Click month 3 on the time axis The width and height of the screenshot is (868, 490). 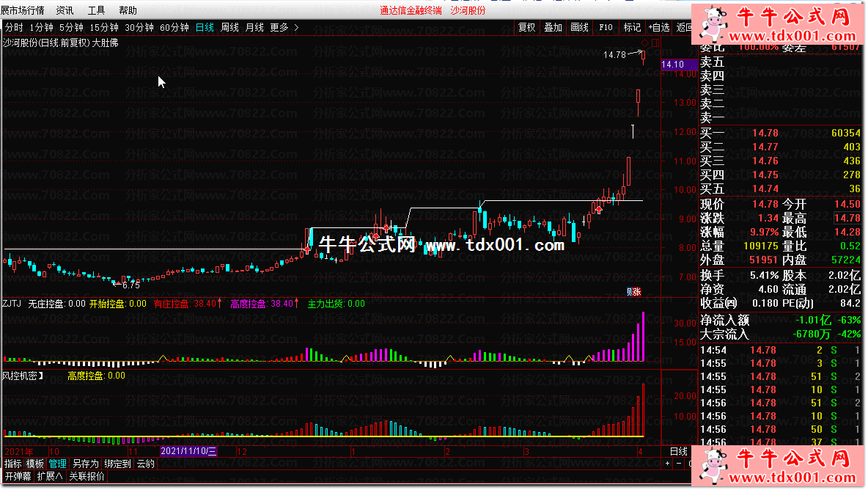click(526, 452)
